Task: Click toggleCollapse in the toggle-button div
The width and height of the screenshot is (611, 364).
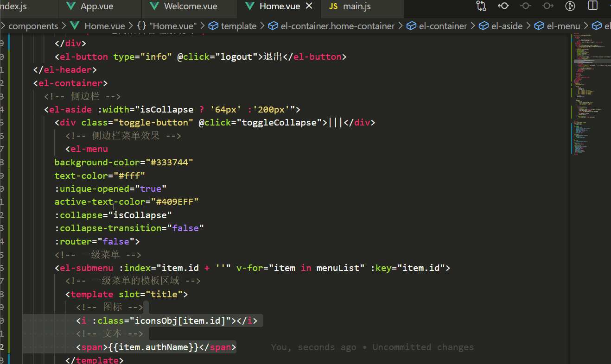Action: coord(279,123)
